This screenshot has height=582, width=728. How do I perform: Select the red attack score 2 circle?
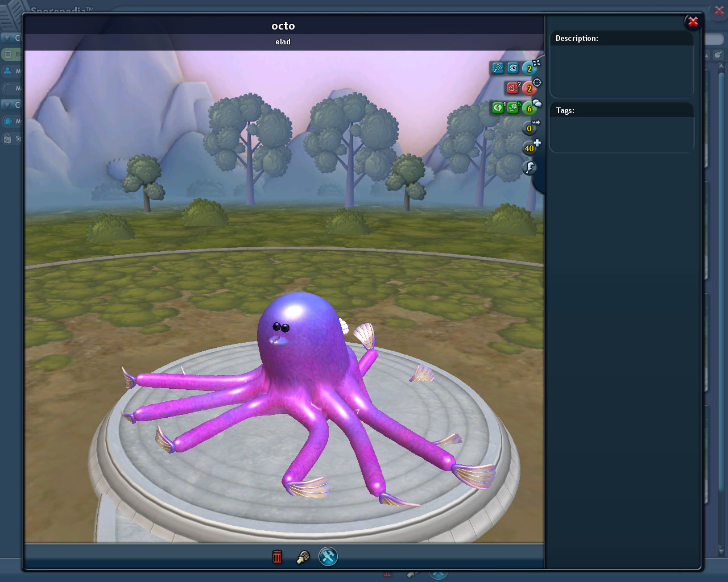pos(529,89)
